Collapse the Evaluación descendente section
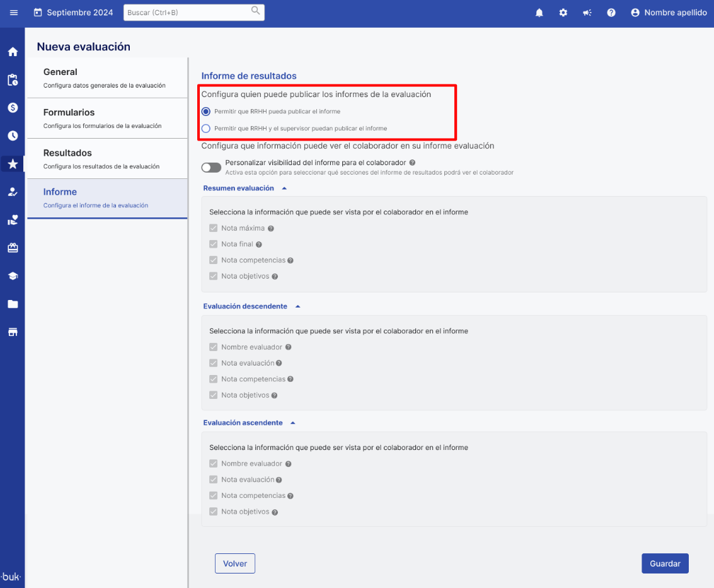This screenshot has height=588, width=714. click(x=297, y=306)
